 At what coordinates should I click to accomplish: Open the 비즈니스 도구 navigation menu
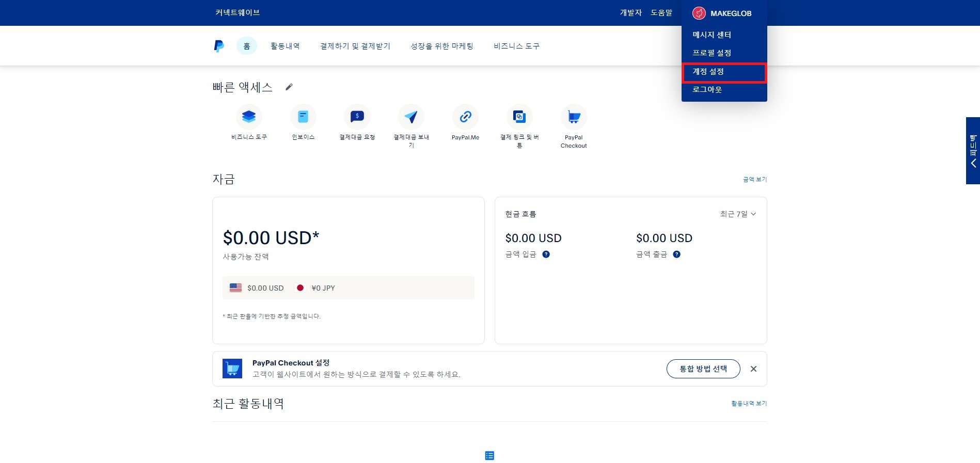tap(517, 46)
